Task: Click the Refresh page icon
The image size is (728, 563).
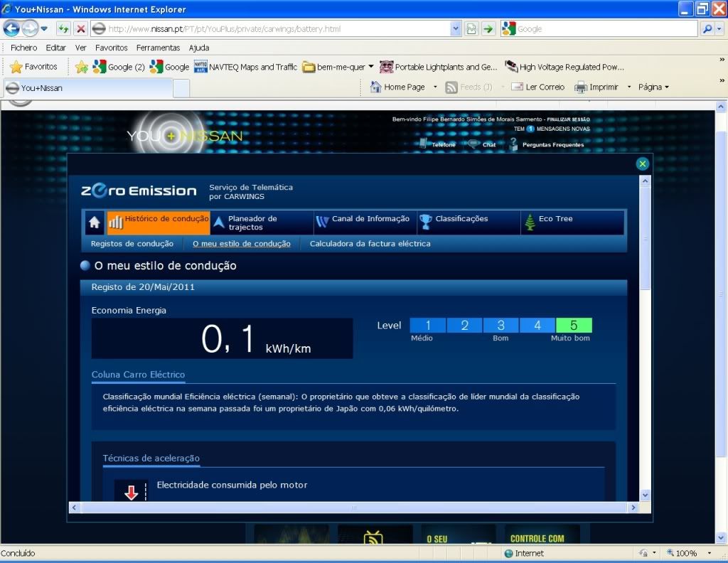Action: click(63, 28)
